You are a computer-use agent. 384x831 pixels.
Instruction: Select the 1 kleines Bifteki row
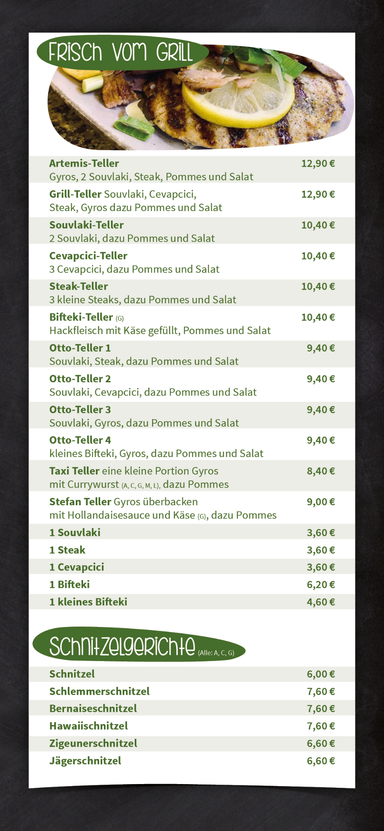192,602
